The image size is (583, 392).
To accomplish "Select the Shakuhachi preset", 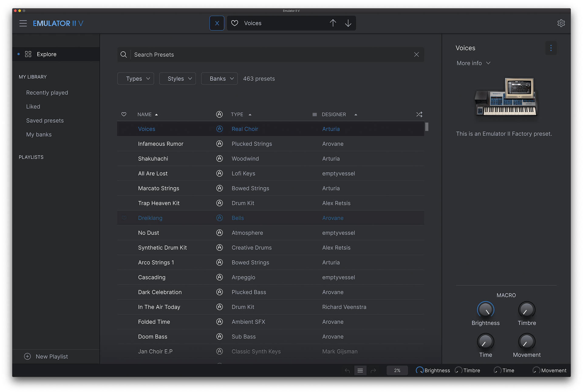I will pos(153,159).
